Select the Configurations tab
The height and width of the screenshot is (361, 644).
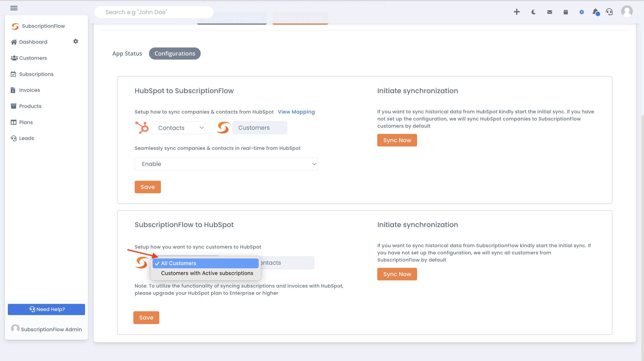click(175, 54)
